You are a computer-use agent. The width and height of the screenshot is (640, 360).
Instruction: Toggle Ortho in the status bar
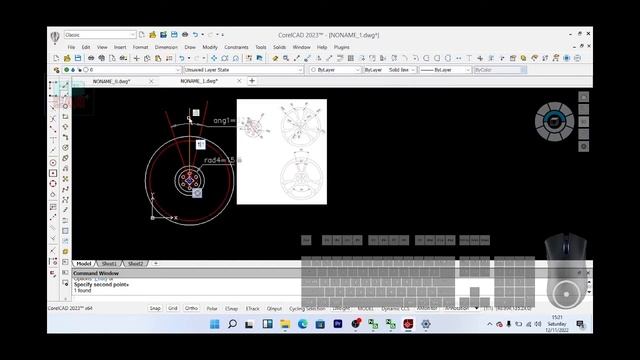point(191,308)
